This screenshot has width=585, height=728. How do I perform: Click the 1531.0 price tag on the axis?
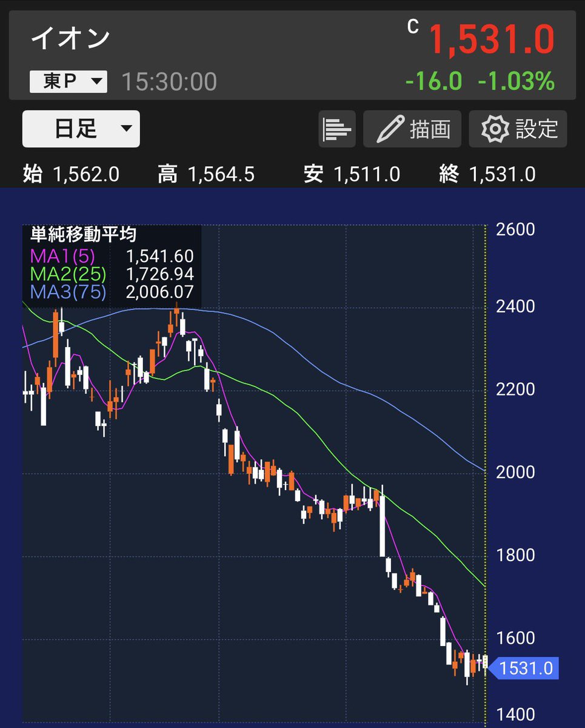(523, 668)
